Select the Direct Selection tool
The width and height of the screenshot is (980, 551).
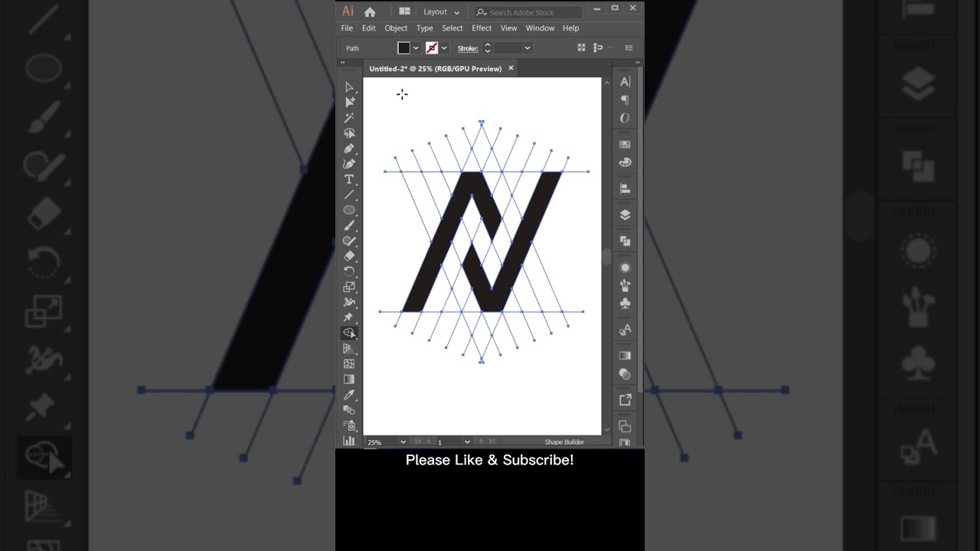349,103
